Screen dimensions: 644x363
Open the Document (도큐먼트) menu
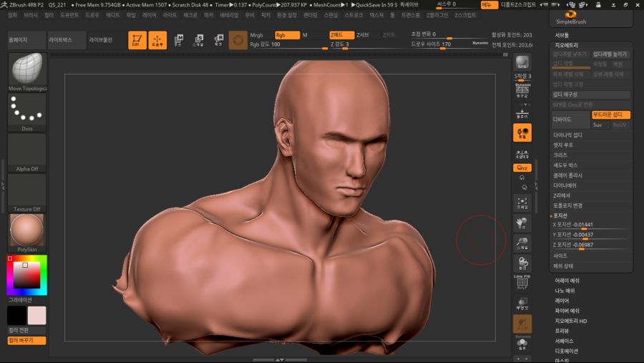(69, 15)
